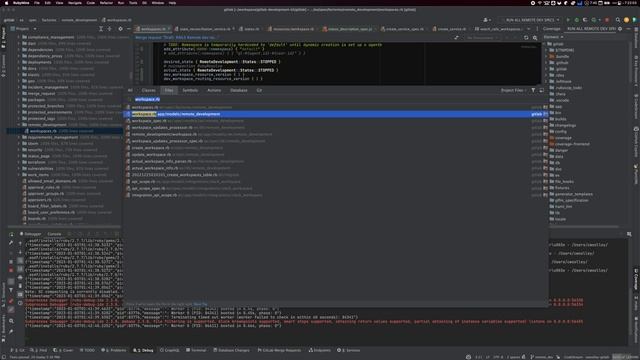
Task: Open the Problems tool window button
Action: pyautogui.click(x=114, y=350)
